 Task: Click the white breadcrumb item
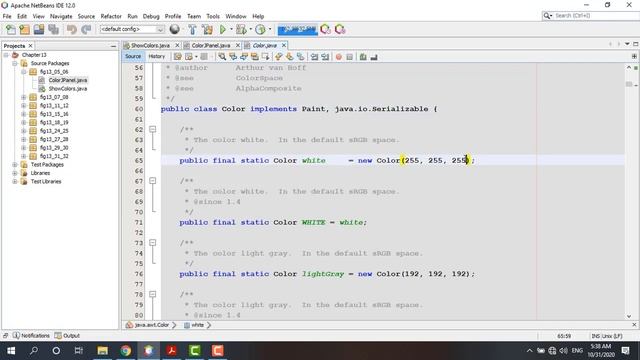[198, 325]
